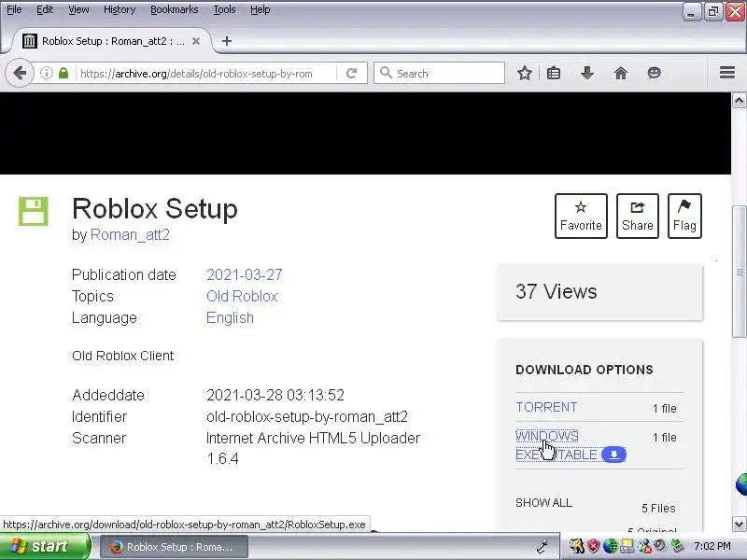Click the green floppy disk software icon
This screenshot has height=560, width=747.
pyautogui.click(x=34, y=211)
